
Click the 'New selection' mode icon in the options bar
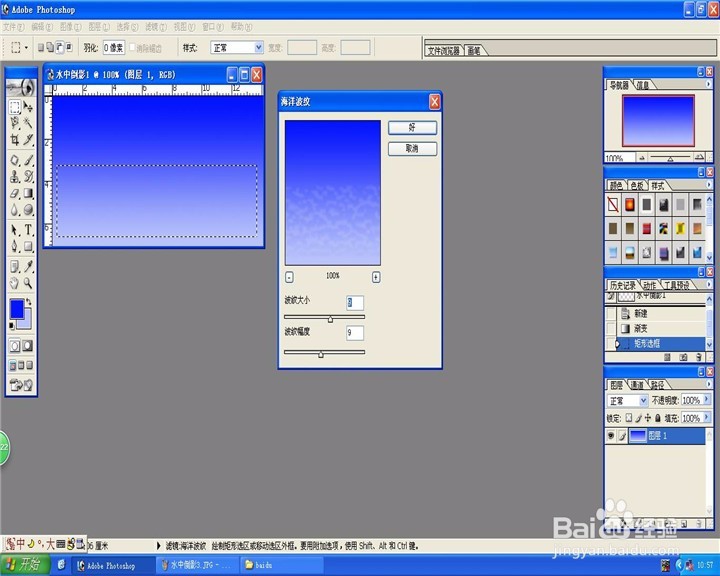[40, 47]
